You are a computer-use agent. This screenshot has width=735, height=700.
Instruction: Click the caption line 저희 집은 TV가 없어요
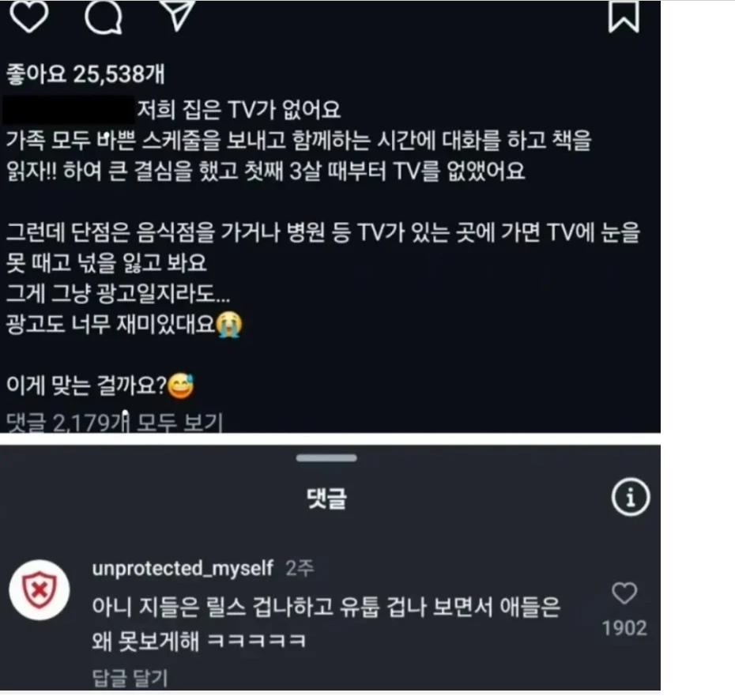tap(239, 110)
